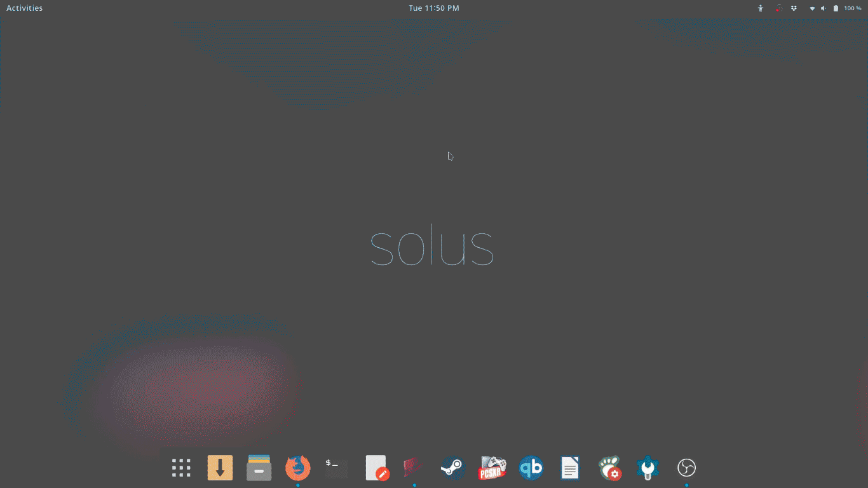
Task: Show the all applications grid
Action: (x=180, y=468)
